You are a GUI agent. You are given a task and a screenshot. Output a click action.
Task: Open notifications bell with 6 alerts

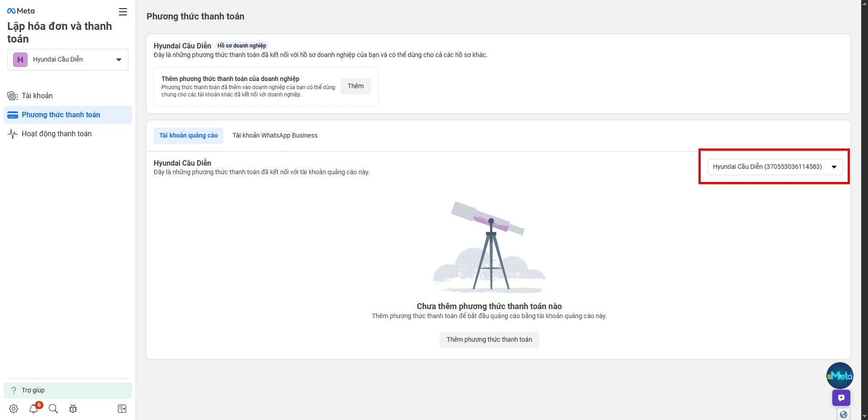point(33,409)
